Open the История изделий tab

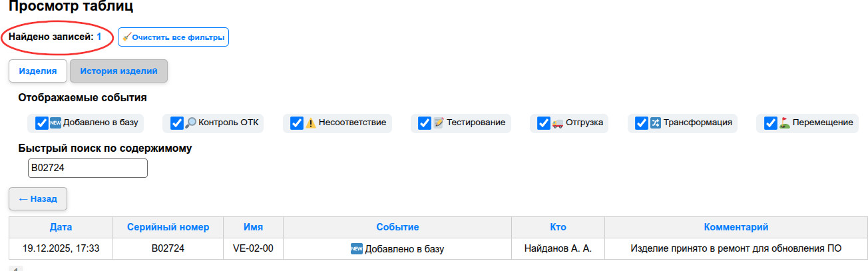[x=118, y=71]
